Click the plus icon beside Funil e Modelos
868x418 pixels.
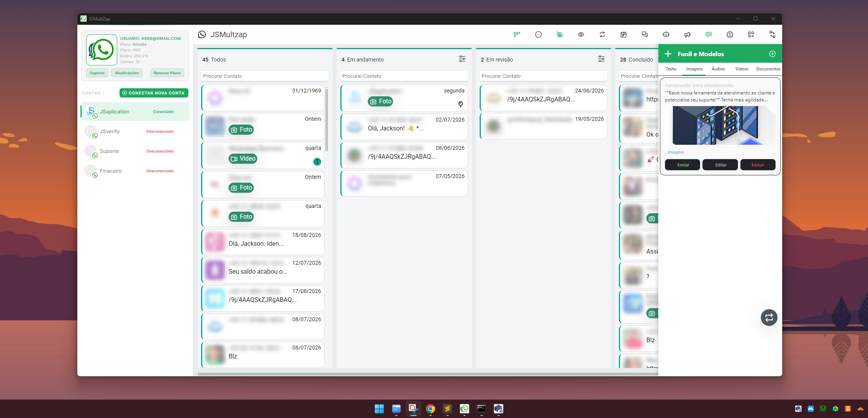(x=668, y=54)
